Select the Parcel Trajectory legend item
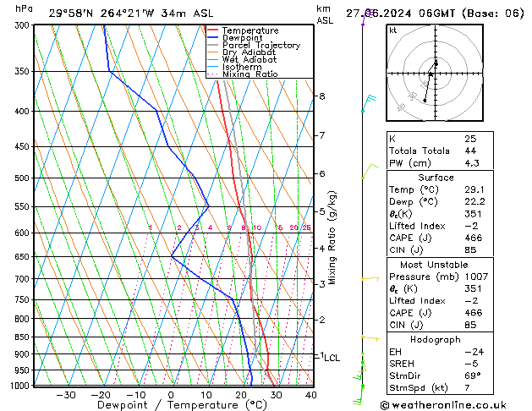The height and width of the screenshot is (411, 532). pos(260,46)
